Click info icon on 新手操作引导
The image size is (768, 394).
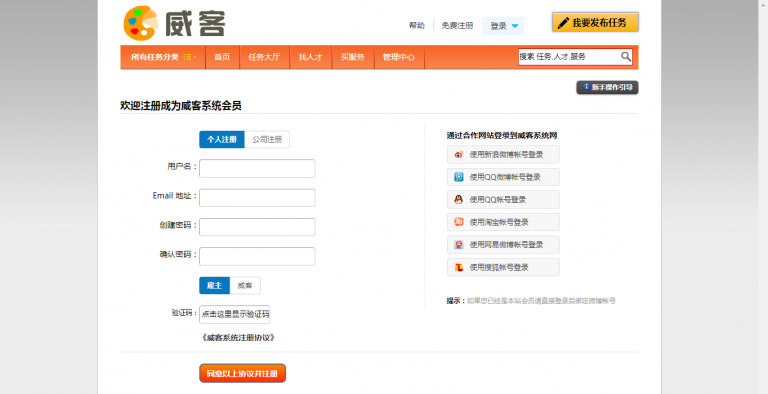click(586, 87)
